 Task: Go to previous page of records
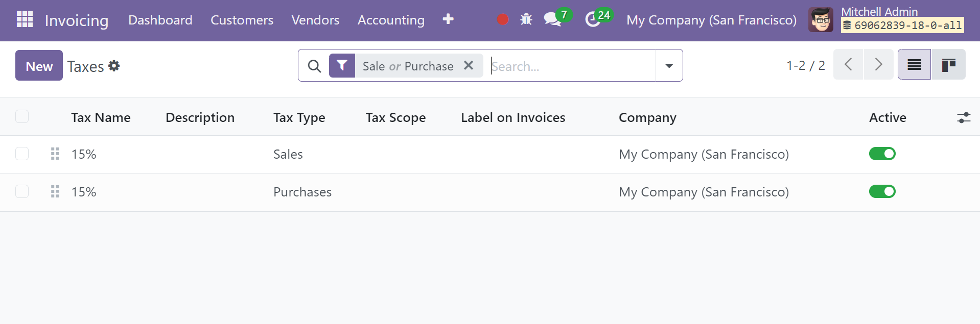[x=848, y=64]
